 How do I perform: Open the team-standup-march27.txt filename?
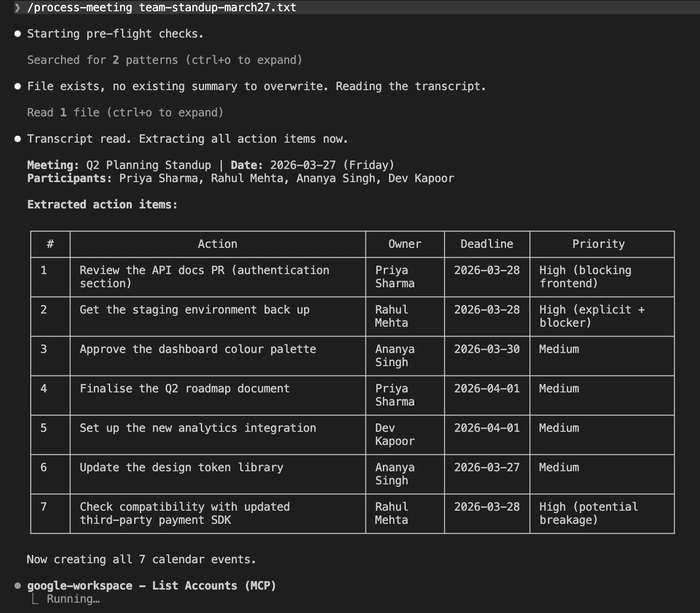coord(217,8)
